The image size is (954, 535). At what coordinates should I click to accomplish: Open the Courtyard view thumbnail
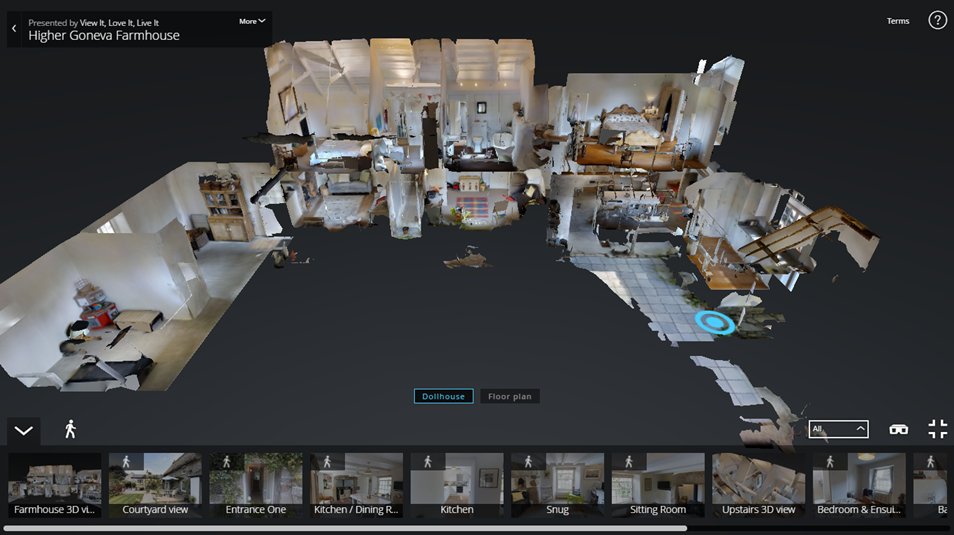pos(155,485)
